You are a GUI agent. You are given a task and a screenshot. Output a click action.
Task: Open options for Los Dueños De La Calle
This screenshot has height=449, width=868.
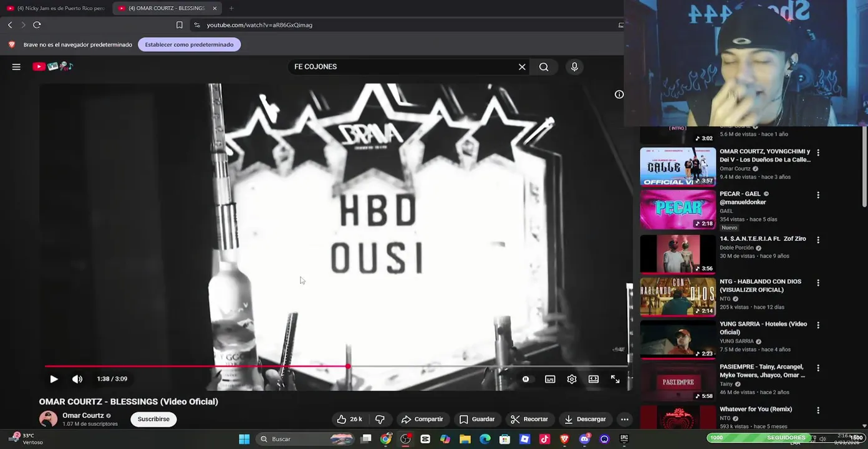click(x=818, y=152)
